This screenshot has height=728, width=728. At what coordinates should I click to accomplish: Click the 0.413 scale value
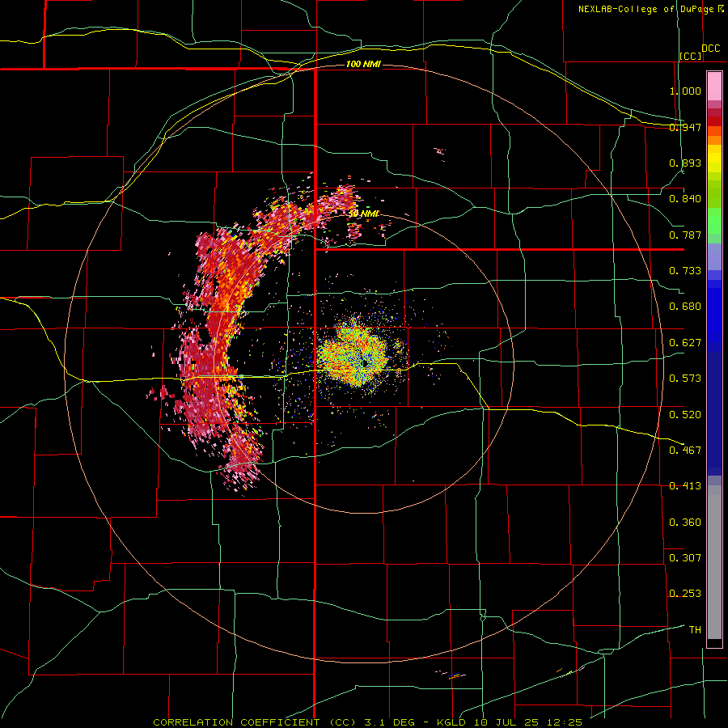click(685, 486)
